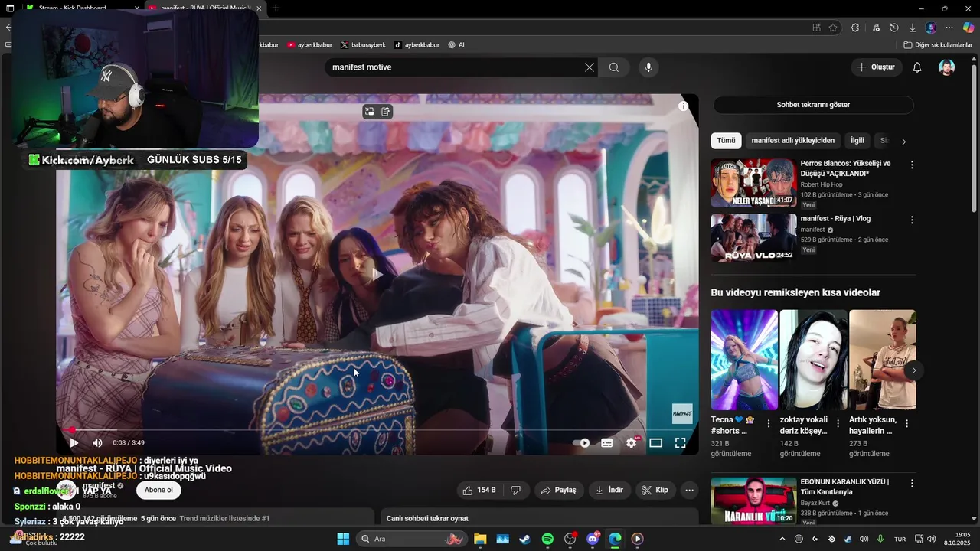The height and width of the screenshot is (551, 980).
Task: Click the YouTube search magnifier button
Action: click(614, 67)
